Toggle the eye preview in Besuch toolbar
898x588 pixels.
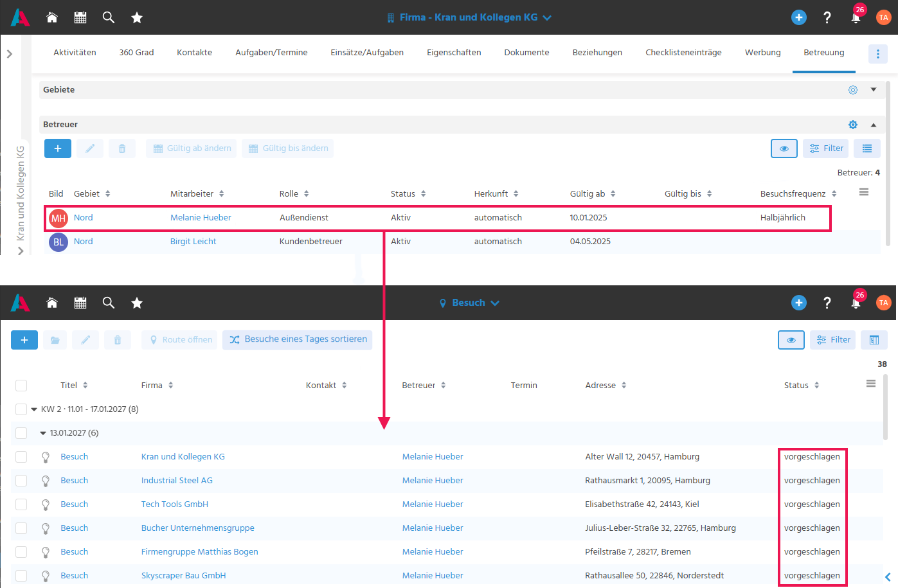[791, 340]
